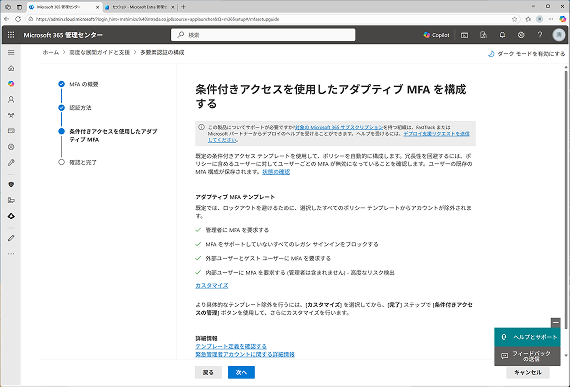Open the ヘルプとサポート panel button
The image size is (570, 387).
pos(527,337)
